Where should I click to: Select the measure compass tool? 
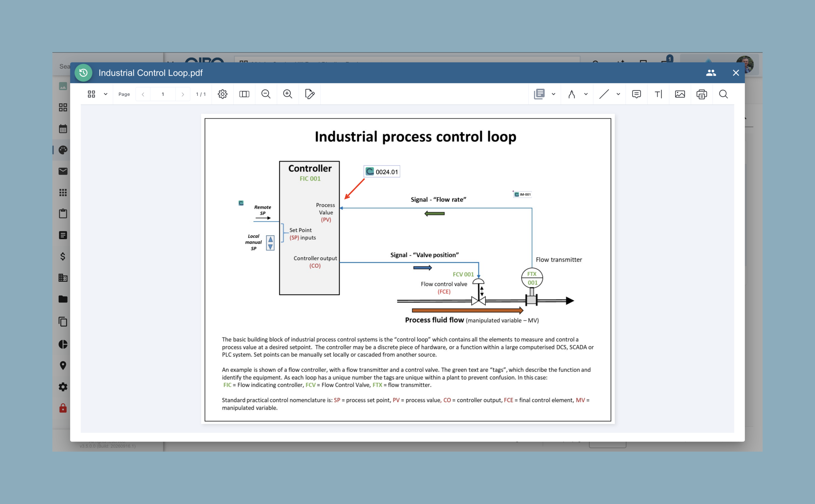571,94
